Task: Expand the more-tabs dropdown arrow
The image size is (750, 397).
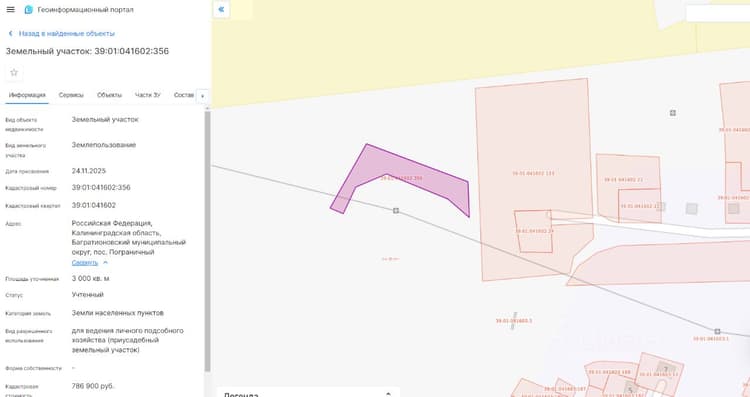Action: [x=202, y=96]
